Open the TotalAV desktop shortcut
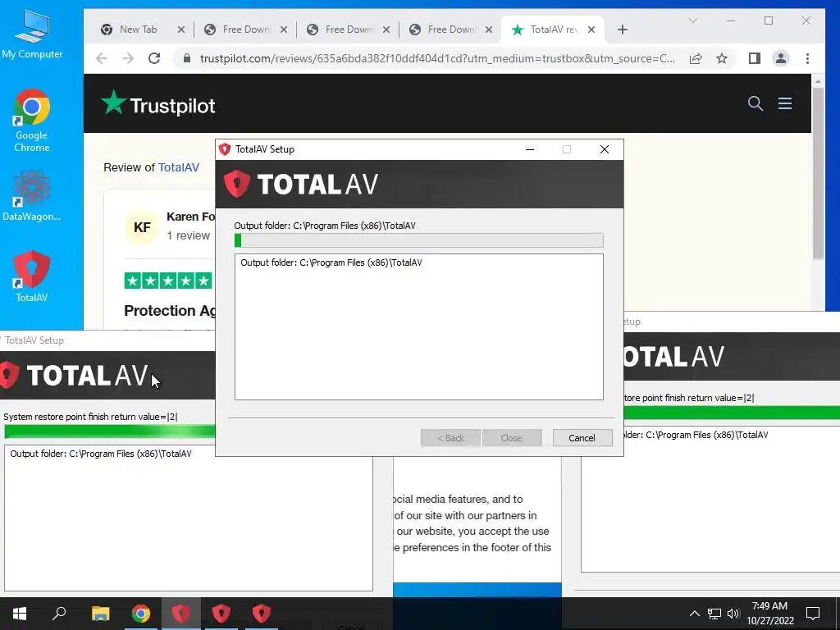The height and width of the screenshot is (630, 840). 32,276
